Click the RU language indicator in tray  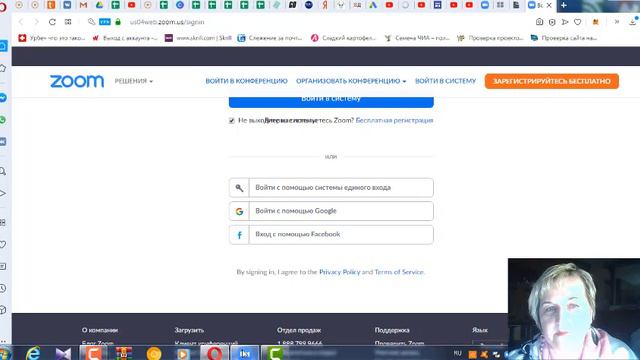(457, 353)
